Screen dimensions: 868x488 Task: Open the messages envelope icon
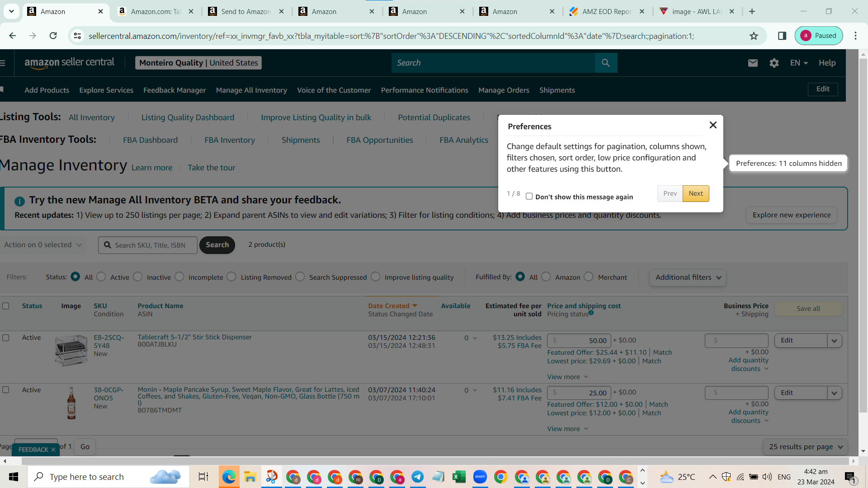point(753,63)
